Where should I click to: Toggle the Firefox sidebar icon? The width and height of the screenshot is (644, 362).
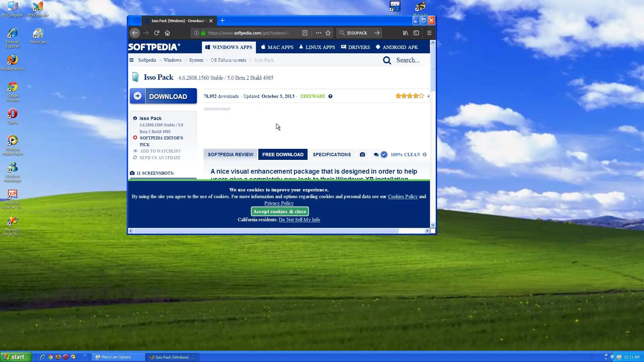pos(416,33)
